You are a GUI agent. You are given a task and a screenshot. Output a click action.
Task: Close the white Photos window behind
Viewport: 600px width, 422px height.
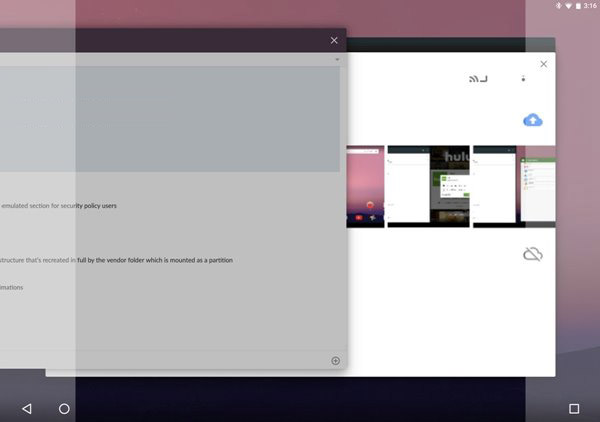(543, 64)
